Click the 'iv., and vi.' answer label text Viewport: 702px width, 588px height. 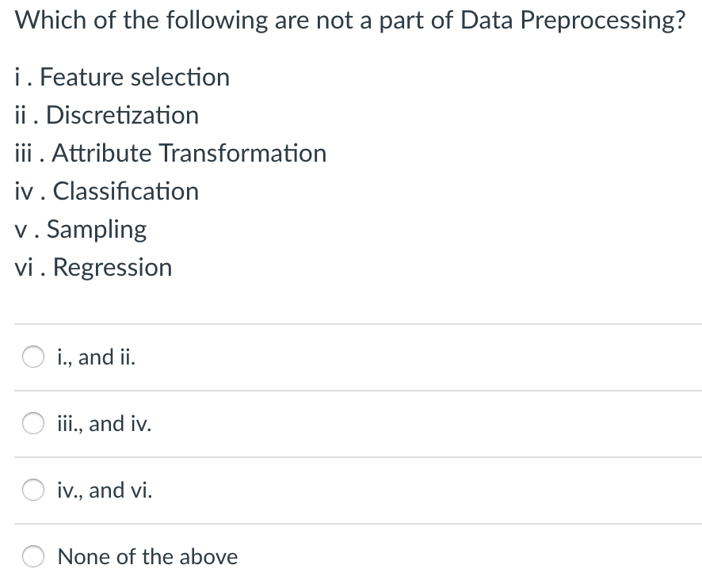105,491
